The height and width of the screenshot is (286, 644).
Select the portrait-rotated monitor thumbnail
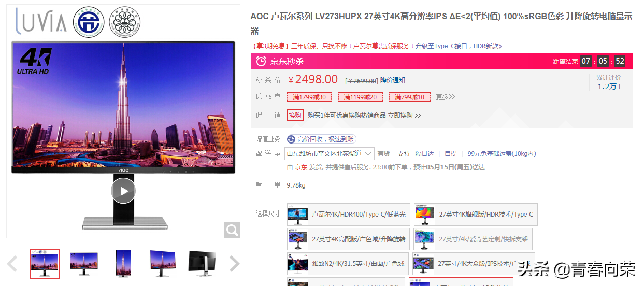click(x=123, y=264)
